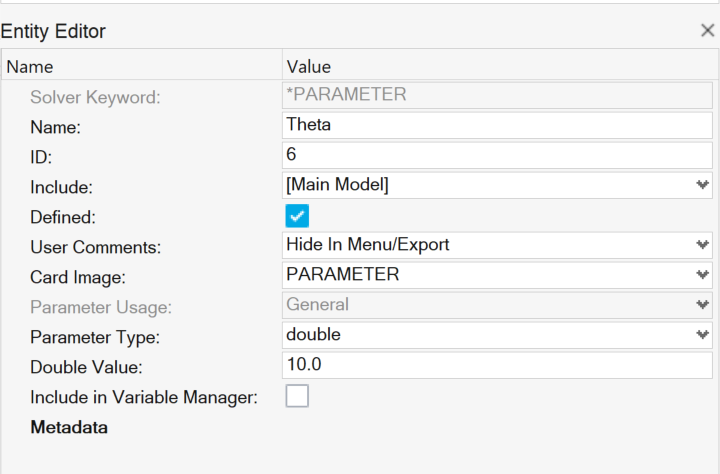Click the ID field showing 6
This screenshot has height=474, width=720.
click(x=497, y=156)
